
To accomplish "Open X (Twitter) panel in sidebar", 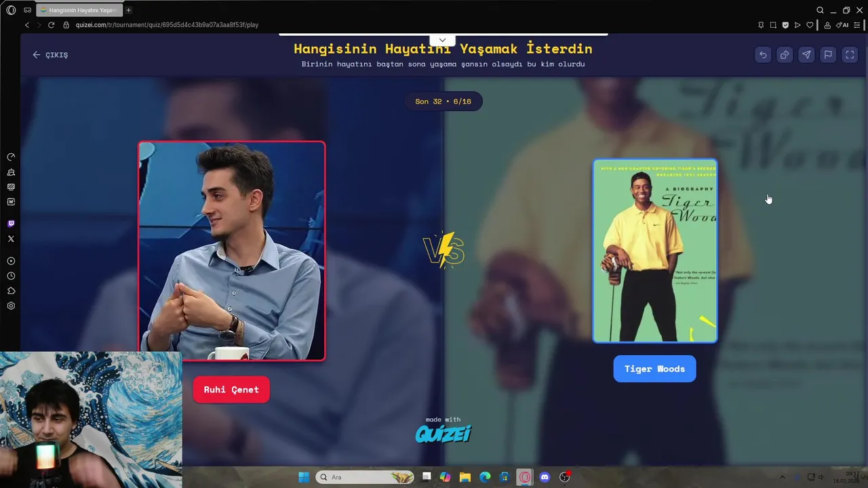I will click(x=11, y=239).
